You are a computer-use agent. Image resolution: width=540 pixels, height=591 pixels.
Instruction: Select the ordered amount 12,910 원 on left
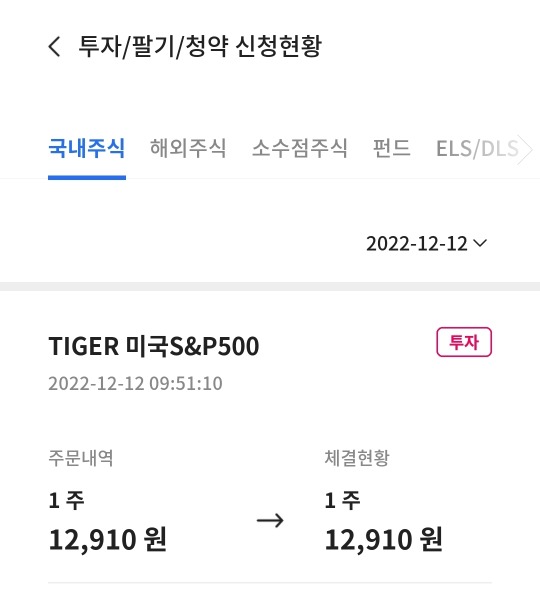(x=107, y=540)
